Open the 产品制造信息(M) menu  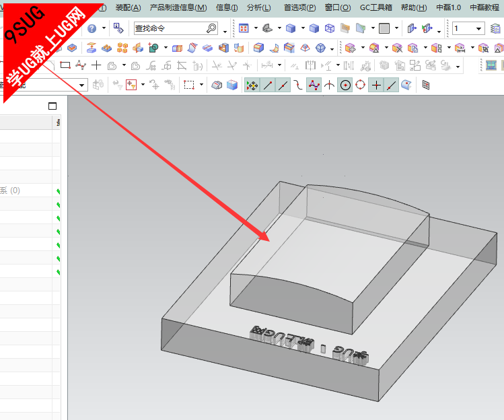pyautogui.click(x=178, y=7)
